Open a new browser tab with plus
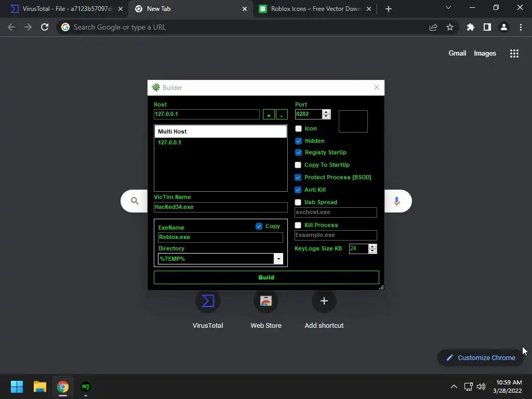This screenshot has height=399, width=532. tap(389, 9)
